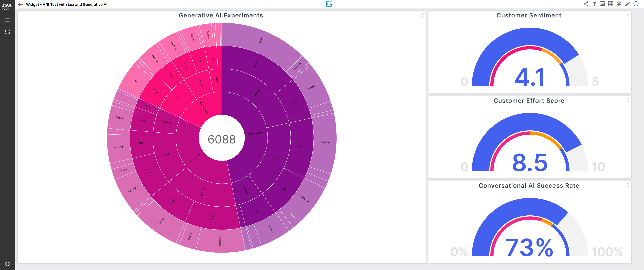Open Customer Effort Score widget kebab menu
The image size is (644, 270).
click(x=628, y=100)
